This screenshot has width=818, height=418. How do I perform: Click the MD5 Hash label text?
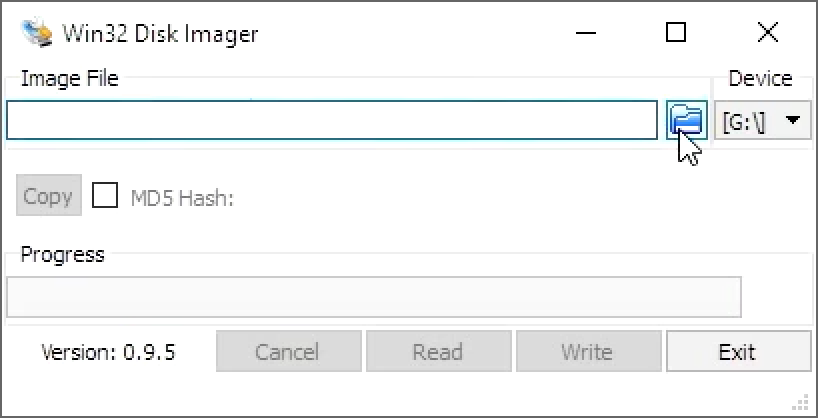point(182,198)
